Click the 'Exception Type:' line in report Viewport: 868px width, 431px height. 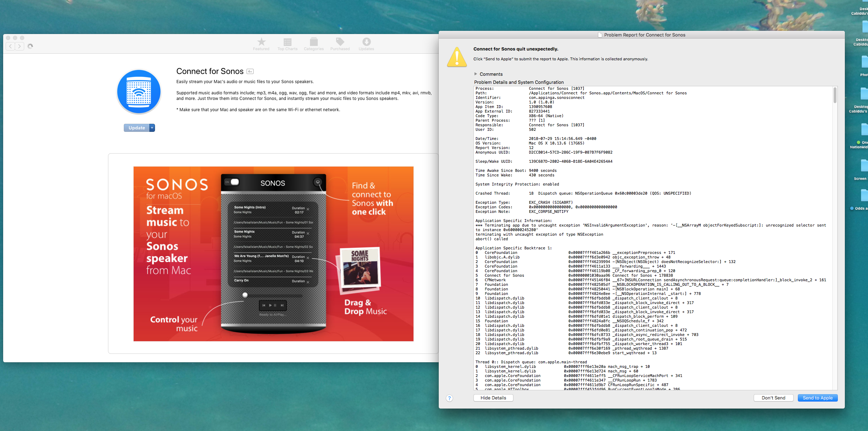point(524,202)
